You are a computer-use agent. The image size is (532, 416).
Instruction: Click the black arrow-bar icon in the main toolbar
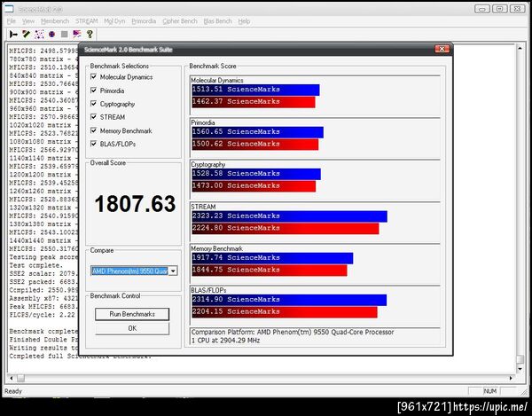tap(13, 35)
